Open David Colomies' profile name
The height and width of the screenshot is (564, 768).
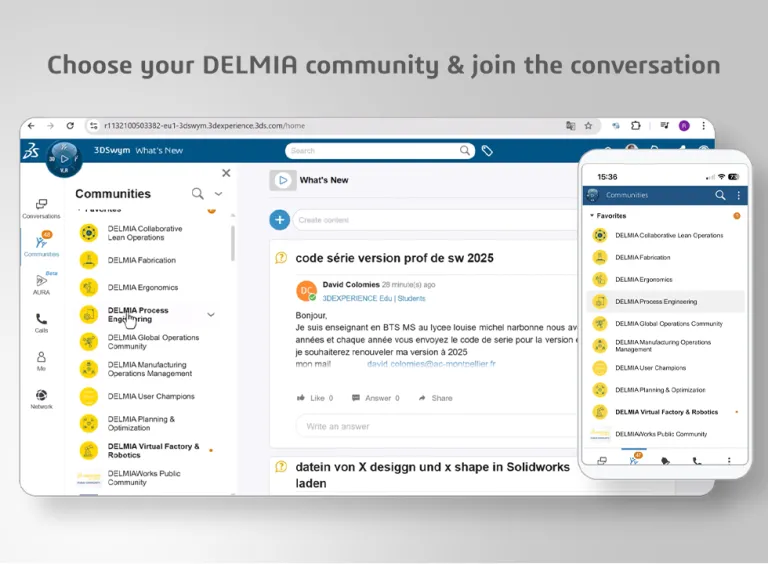(351, 284)
